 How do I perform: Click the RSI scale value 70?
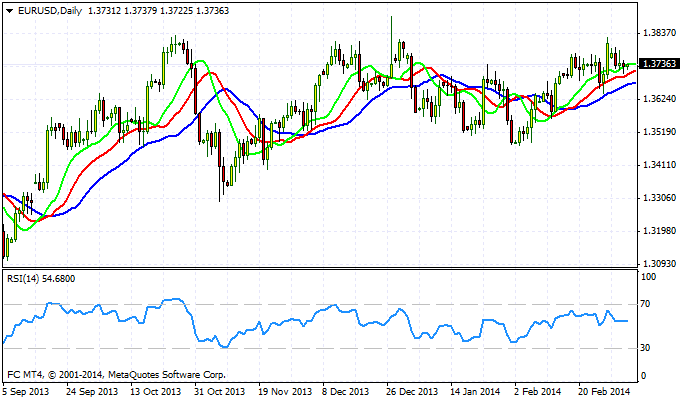(x=646, y=304)
